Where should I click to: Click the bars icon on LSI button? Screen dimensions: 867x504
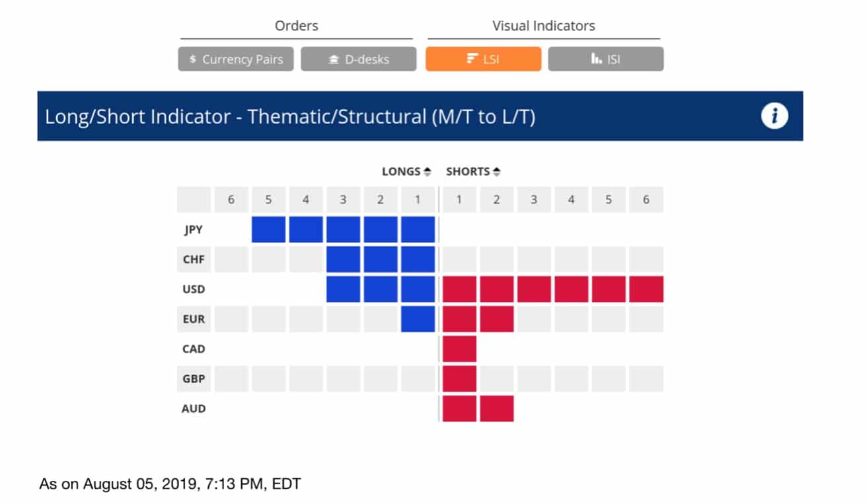click(472, 59)
